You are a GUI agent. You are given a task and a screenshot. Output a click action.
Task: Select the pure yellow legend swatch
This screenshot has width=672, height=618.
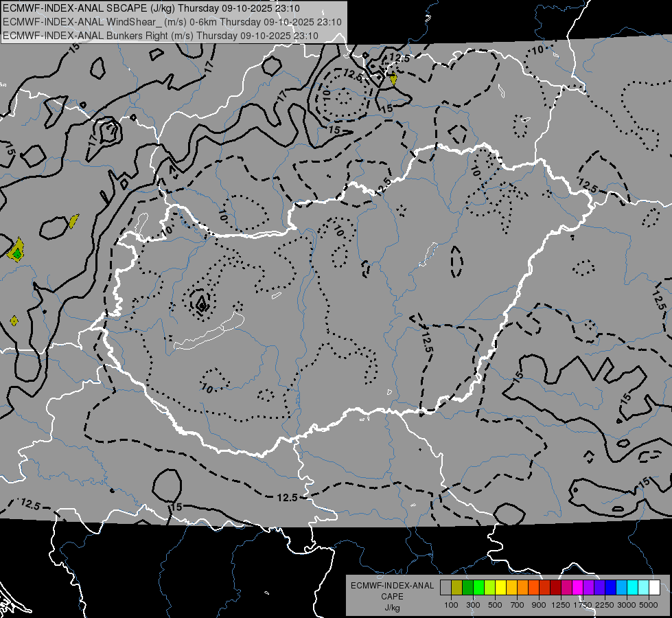click(500, 587)
